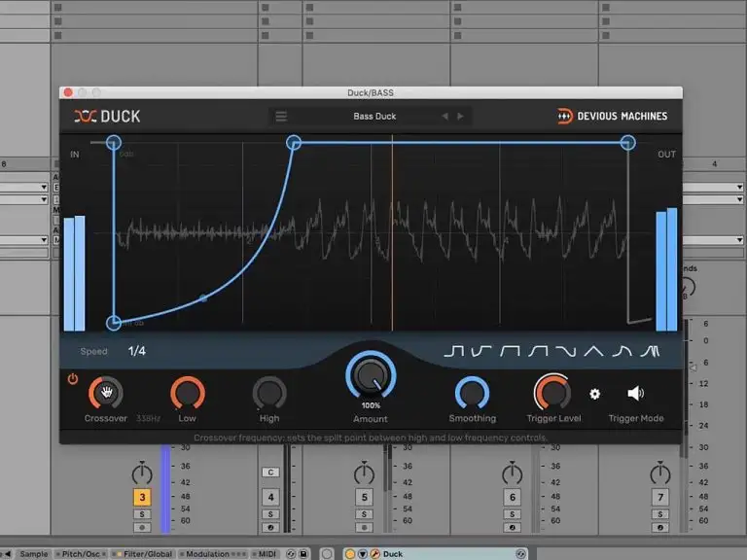Select the seventh curve shape preset
This screenshot has height=560, width=747.
coord(622,351)
